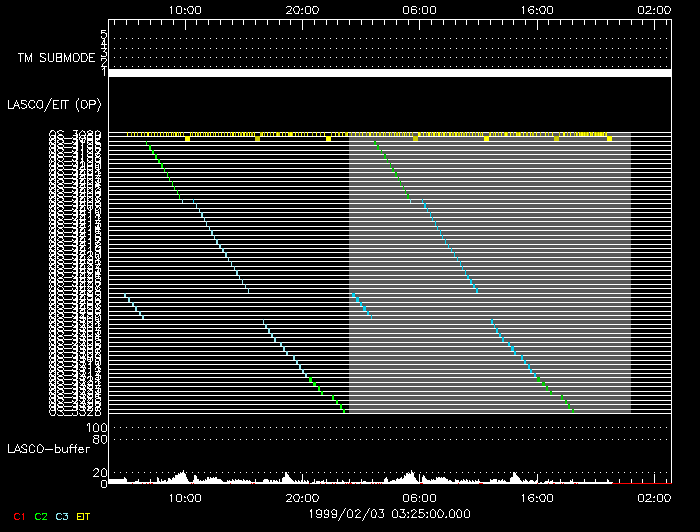Click the white TM SUBMODE level 1 bar
The width and height of the screenshot is (700, 532).
tap(388, 73)
